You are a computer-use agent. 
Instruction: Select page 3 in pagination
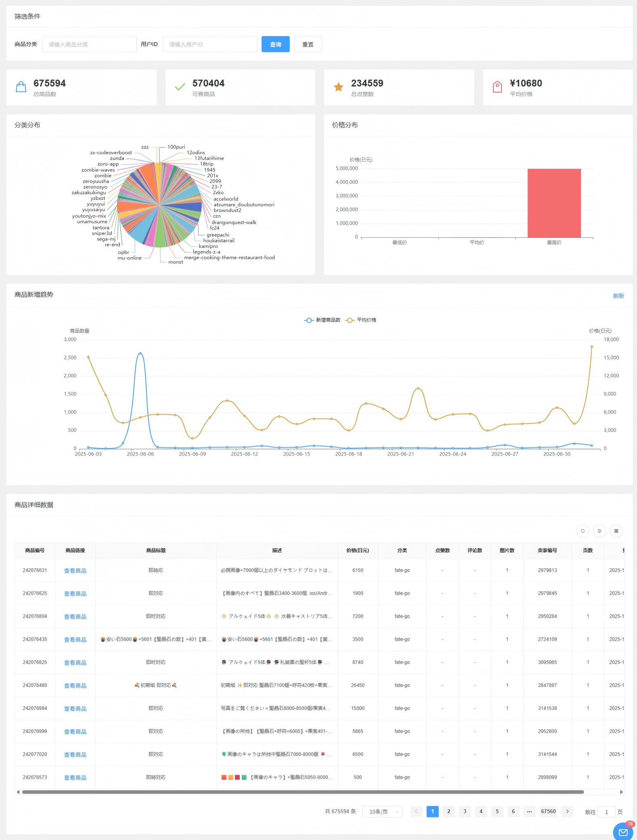click(x=465, y=811)
